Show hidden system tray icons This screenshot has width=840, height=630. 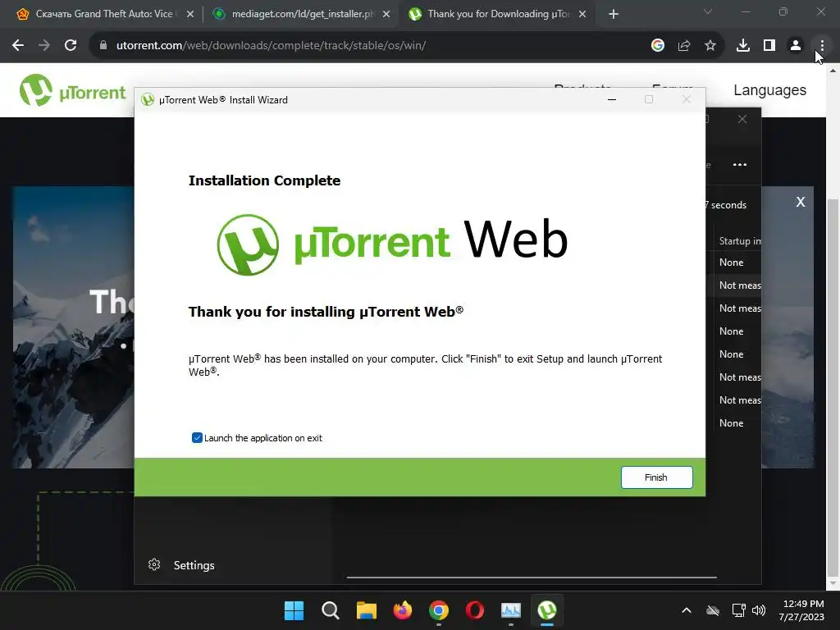687,610
